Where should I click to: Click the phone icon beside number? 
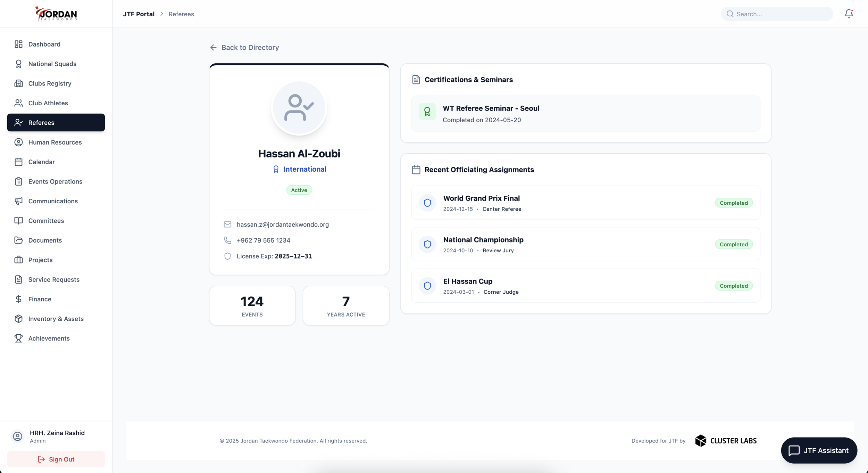click(227, 240)
